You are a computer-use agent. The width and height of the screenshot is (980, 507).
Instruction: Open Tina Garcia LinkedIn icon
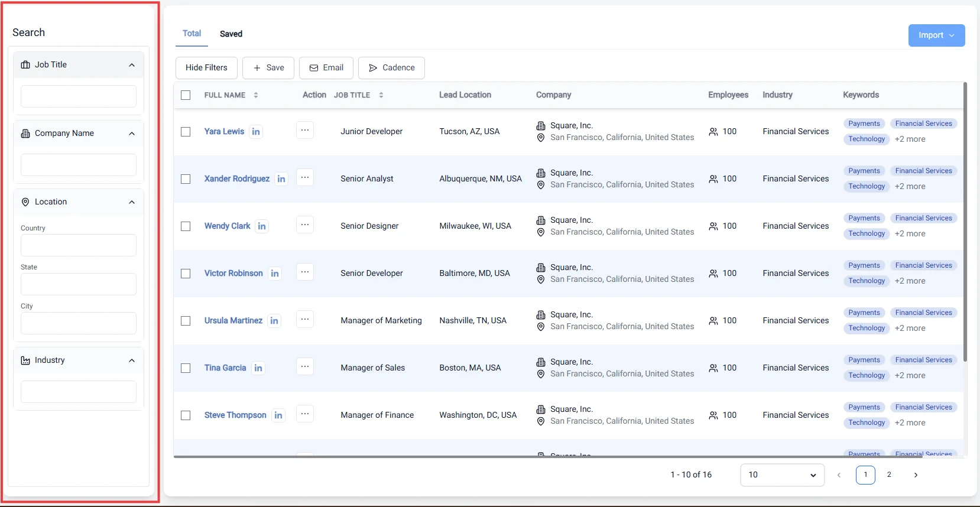[x=258, y=368]
